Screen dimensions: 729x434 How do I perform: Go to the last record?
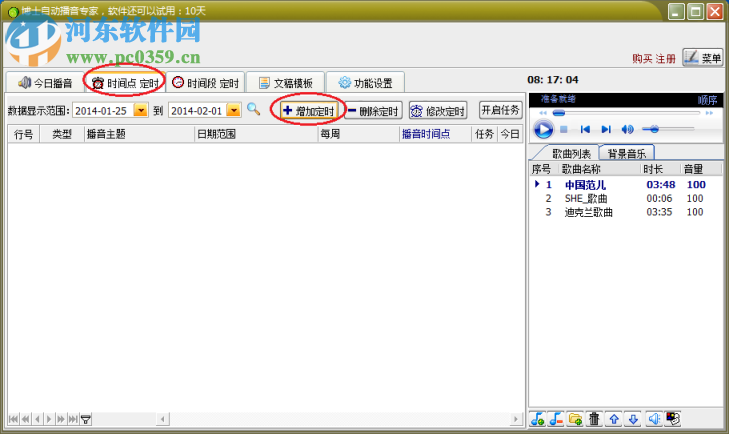tap(73, 419)
